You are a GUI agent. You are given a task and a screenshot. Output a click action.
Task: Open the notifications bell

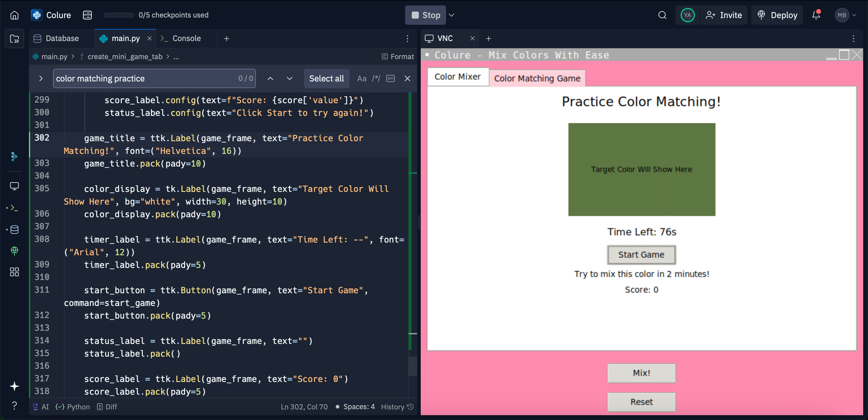[816, 15]
